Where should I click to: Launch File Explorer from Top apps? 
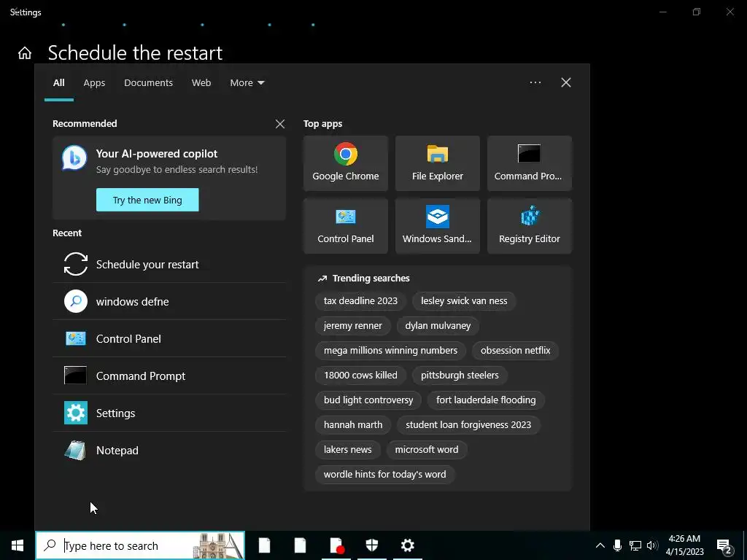pyautogui.click(x=438, y=163)
